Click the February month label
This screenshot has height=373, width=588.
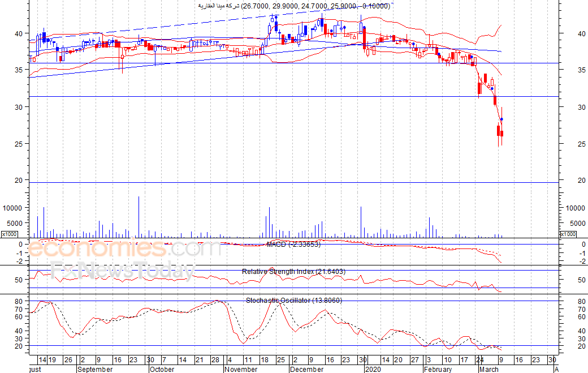438,369
